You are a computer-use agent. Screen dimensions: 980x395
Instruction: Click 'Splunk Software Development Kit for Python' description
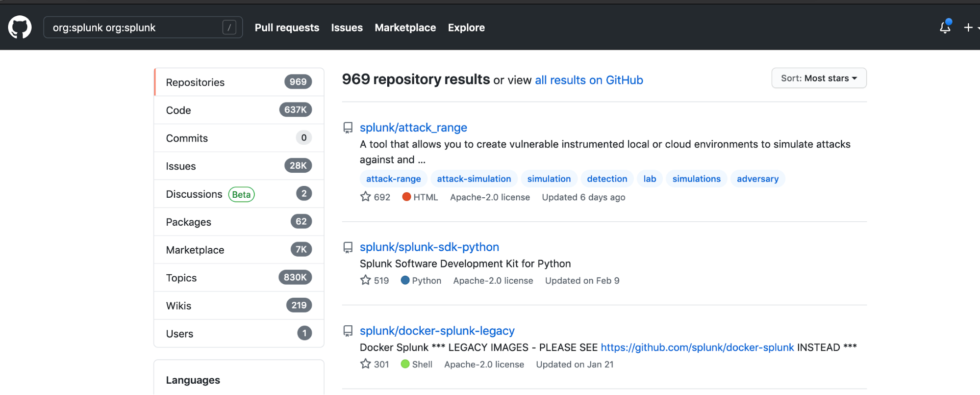(465, 263)
